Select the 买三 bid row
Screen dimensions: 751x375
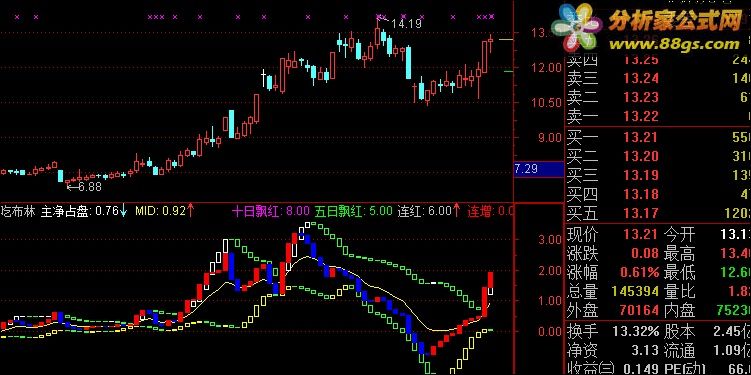(658, 175)
